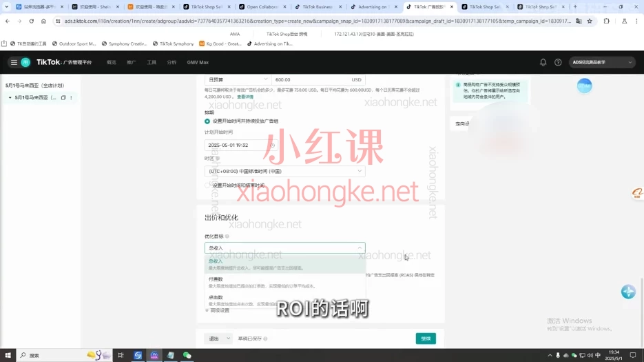Open Task View on the taskbar

(121, 355)
